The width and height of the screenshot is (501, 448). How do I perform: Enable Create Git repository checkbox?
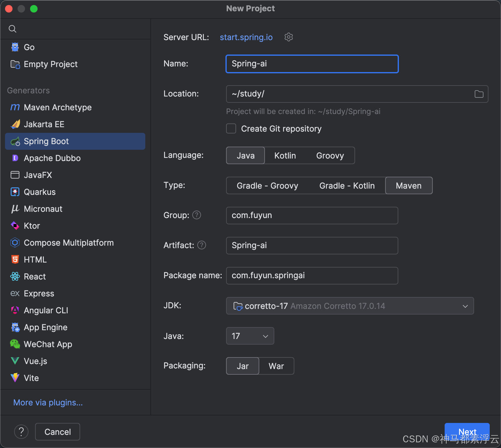(231, 128)
